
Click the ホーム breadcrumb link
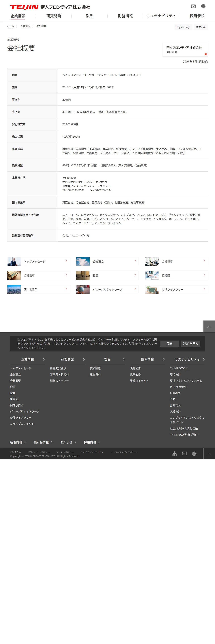click(11, 26)
